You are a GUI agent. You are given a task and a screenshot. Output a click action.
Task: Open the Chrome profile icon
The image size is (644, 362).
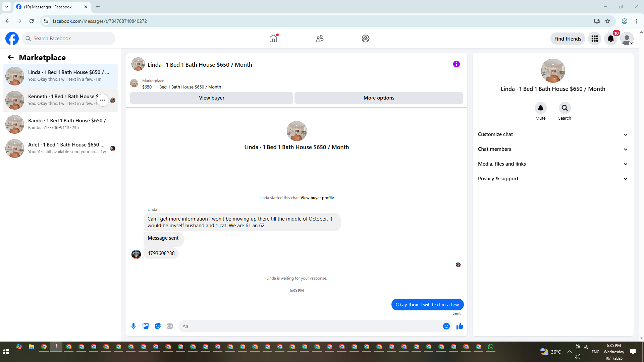625,21
